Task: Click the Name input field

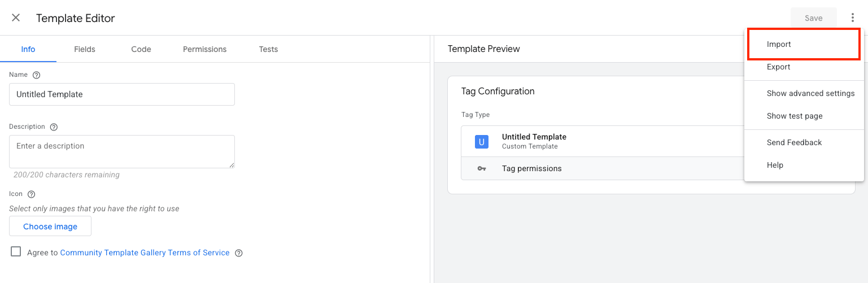Action: pyautogui.click(x=122, y=94)
